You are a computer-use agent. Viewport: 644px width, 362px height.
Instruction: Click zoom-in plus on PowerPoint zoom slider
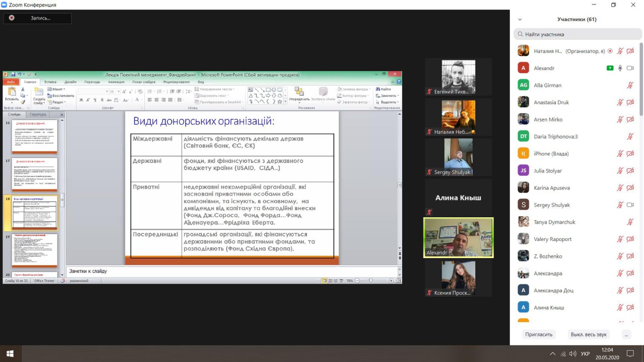(391, 281)
